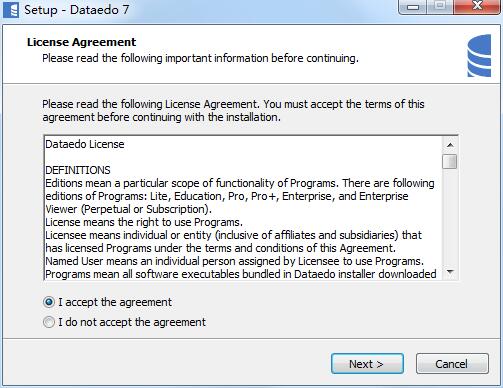Click the DEFINITIONS heading in license text
Screen dimensions: 503x388
pyautogui.click(x=78, y=170)
